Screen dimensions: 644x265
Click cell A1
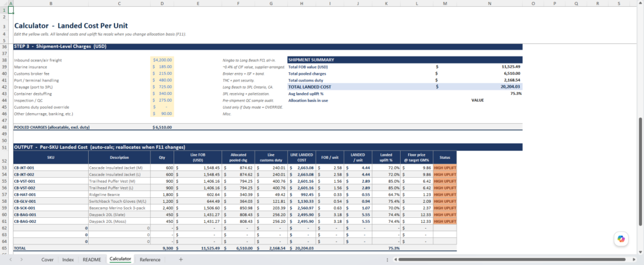point(11,9)
